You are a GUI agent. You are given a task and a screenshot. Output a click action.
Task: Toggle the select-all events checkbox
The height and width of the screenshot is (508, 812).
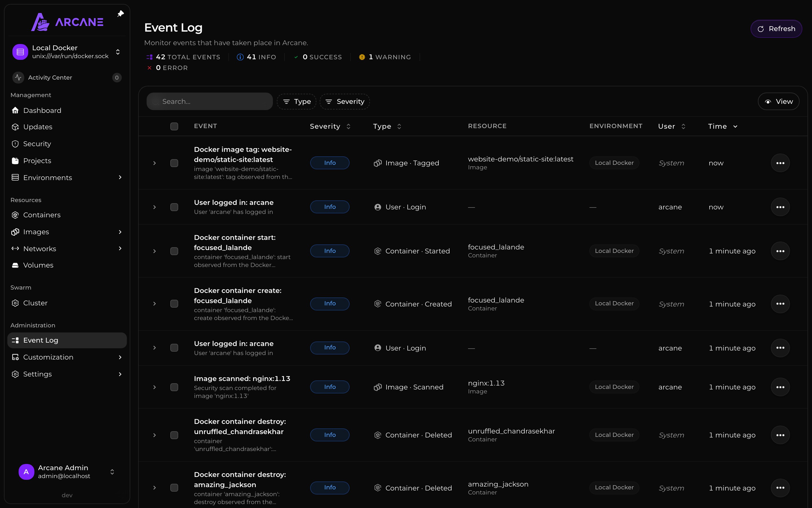174,126
